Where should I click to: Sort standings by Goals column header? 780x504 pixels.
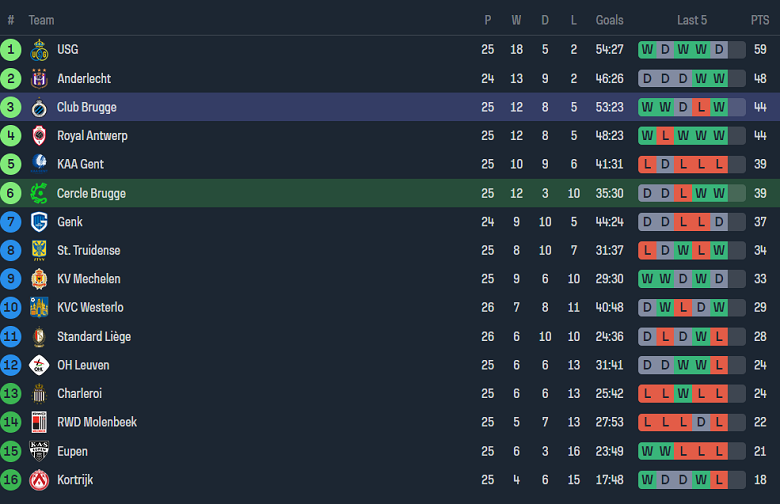click(609, 20)
